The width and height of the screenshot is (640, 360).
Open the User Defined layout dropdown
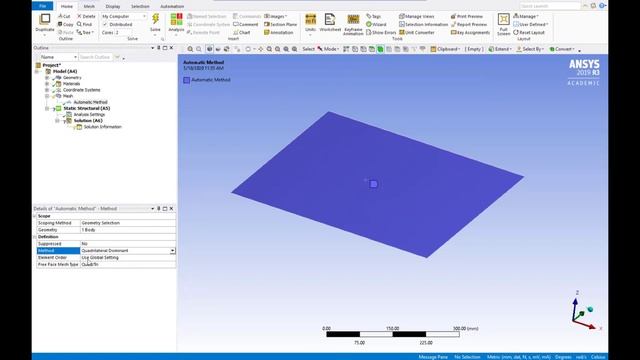531,24
